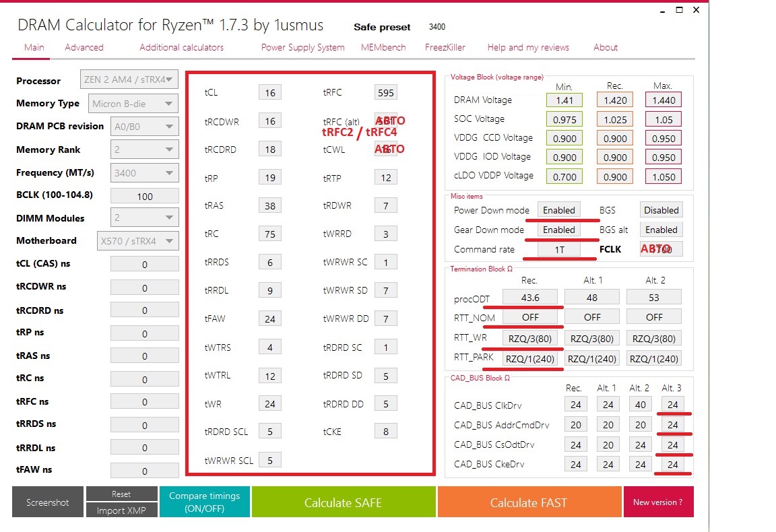Screen dimensions: 776x532
Task: Click the procODT Alt. 2 value 53
Action: pos(654,297)
